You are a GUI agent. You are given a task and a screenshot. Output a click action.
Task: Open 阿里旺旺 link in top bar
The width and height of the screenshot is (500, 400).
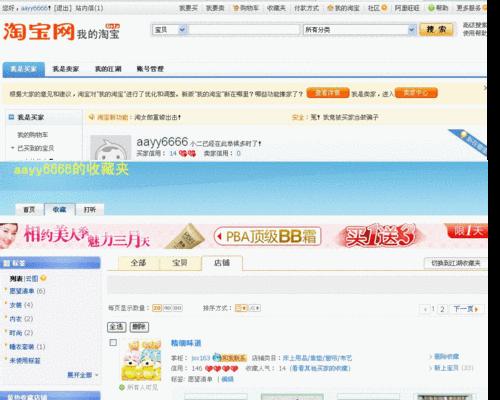pyautogui.click(x=407, y=8)
